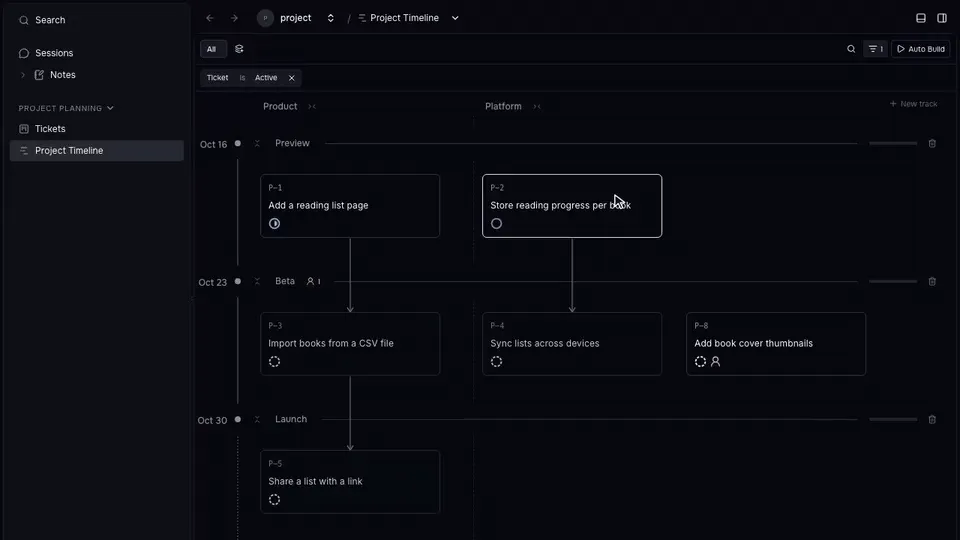Click the timeline search icon

point(851,49)
